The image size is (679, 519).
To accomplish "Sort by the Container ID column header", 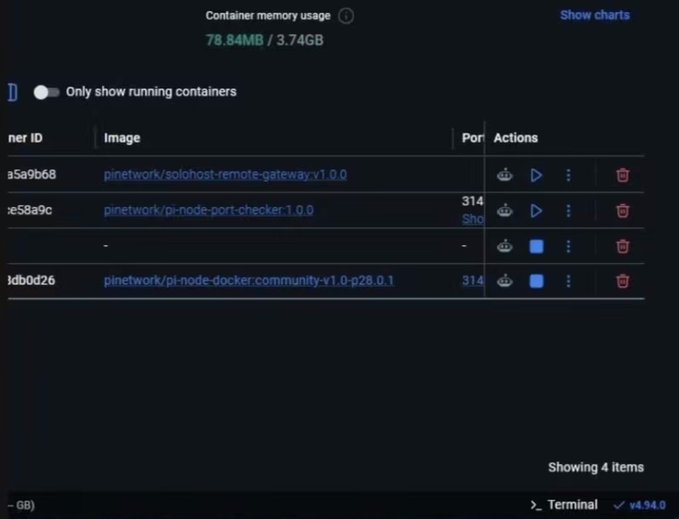I will pos(25,138).
